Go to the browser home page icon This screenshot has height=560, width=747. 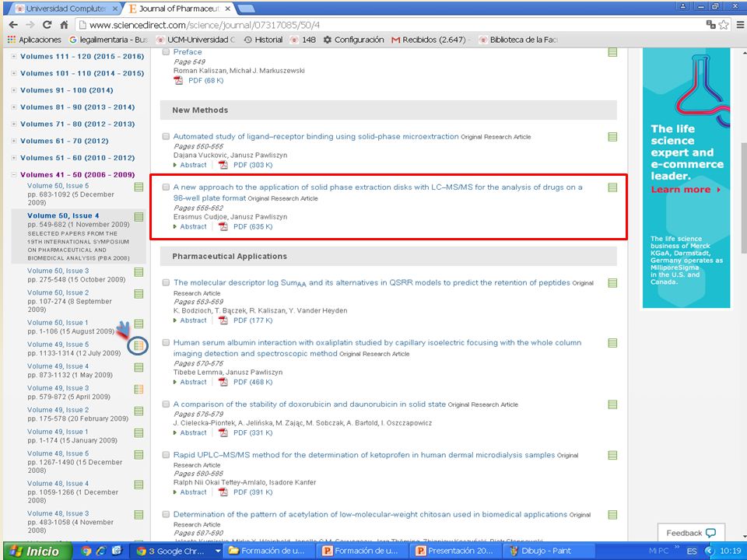click(x=64, y=25)
